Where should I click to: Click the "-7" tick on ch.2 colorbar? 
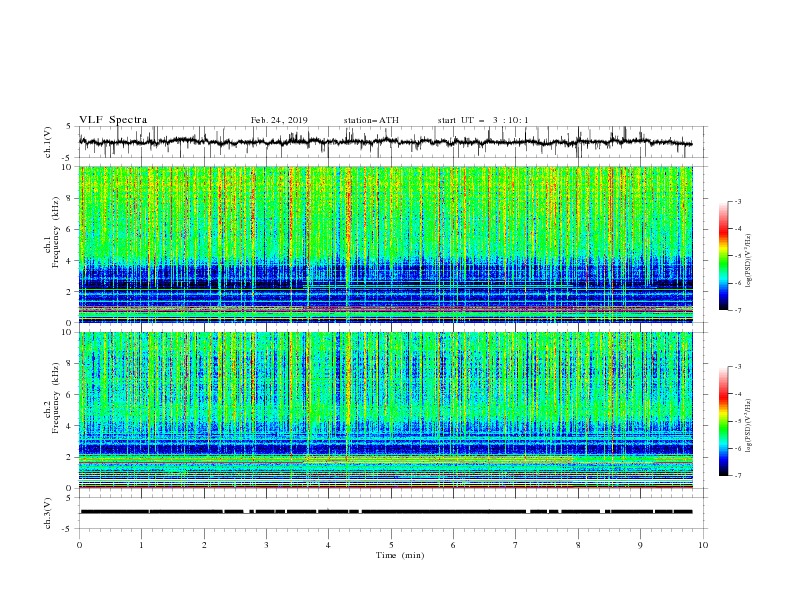(x=738, y=476)
